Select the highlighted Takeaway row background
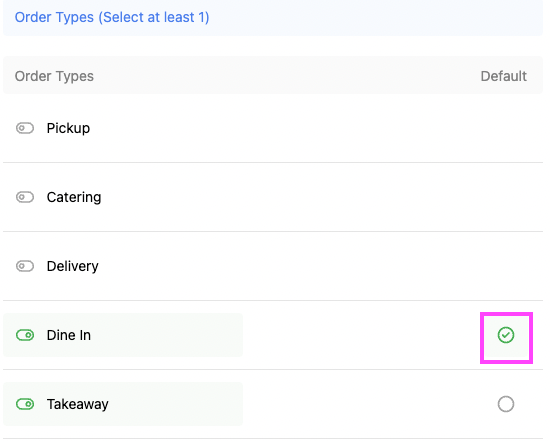 [x=123, y=404]
